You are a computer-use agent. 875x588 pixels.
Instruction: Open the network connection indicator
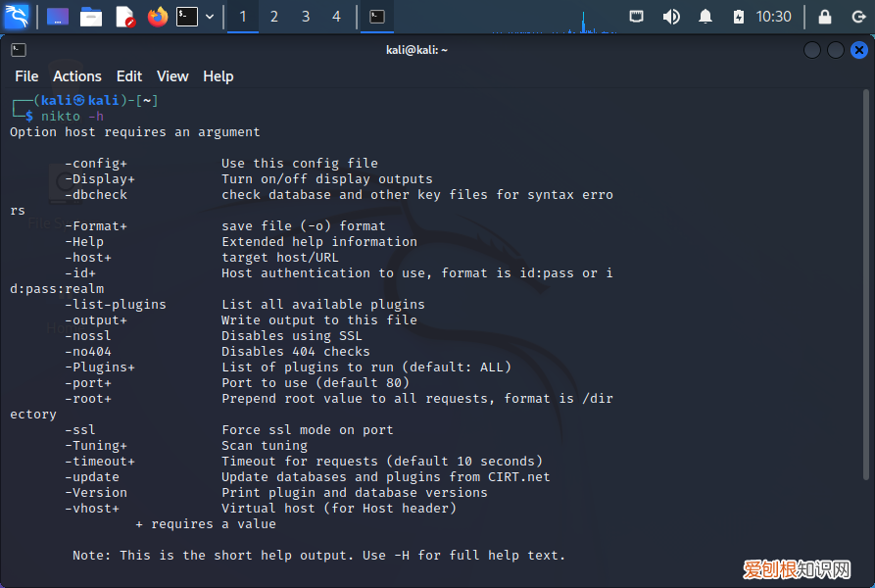point(637,17)
